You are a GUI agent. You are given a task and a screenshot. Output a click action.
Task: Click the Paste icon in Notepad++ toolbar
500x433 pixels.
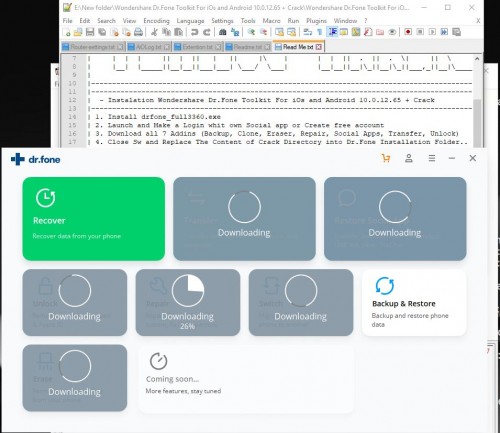[x=178, y=32]
